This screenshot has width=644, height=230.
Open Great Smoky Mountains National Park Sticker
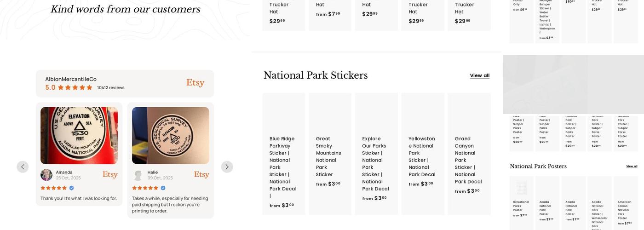(x=328, y=156)
